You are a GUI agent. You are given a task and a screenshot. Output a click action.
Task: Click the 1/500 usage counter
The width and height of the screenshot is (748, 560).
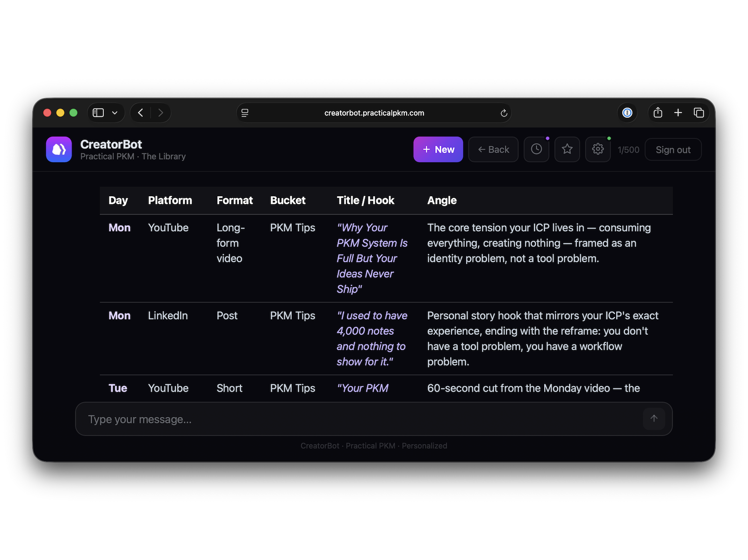point(628,150)
